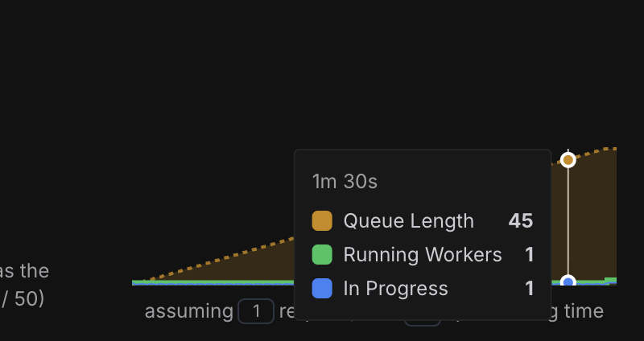
Task: Click the green Running Workers color swatch
Action: point(322,255)
